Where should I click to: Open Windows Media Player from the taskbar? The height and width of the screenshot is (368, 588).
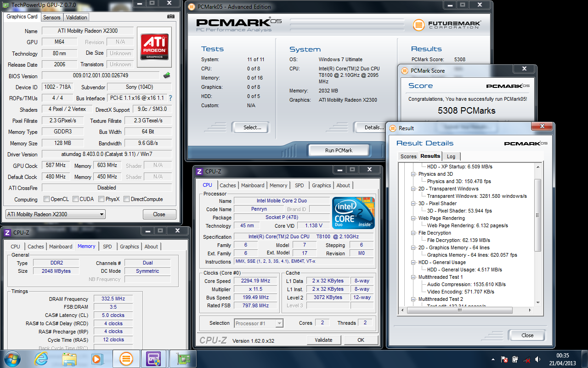click(x=96, y=359)
